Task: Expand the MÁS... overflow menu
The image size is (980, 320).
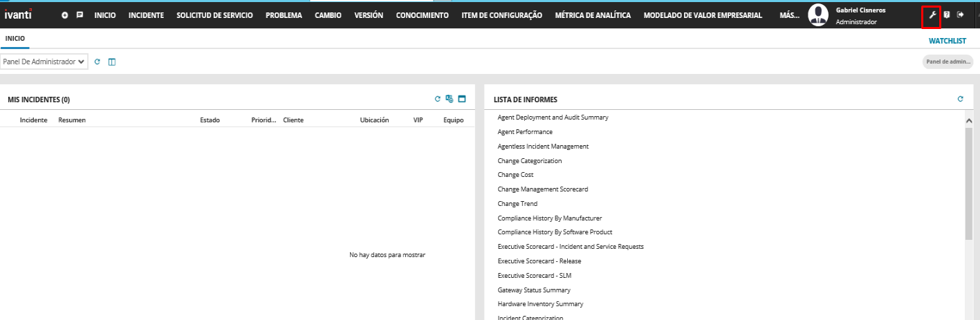Action: [789, 15]
